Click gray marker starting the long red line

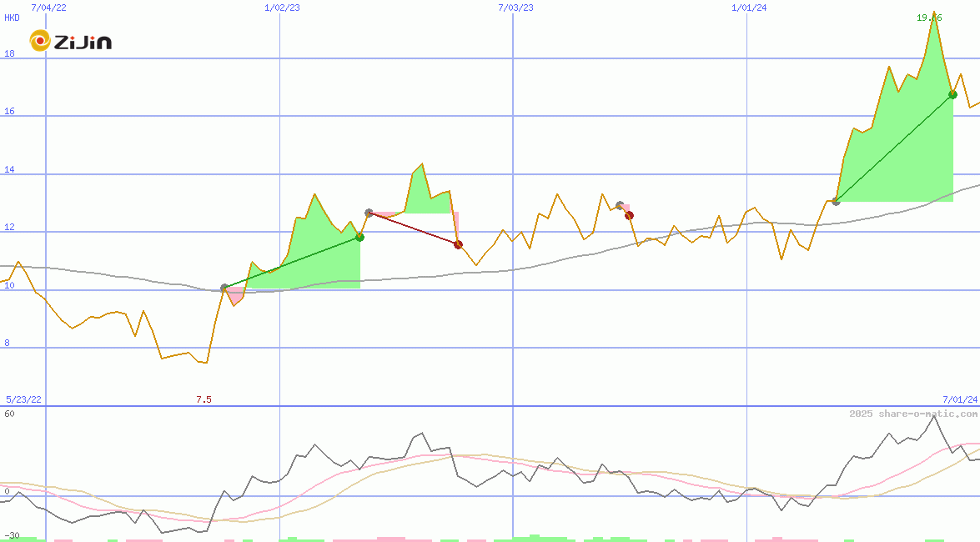click(369, 213)
